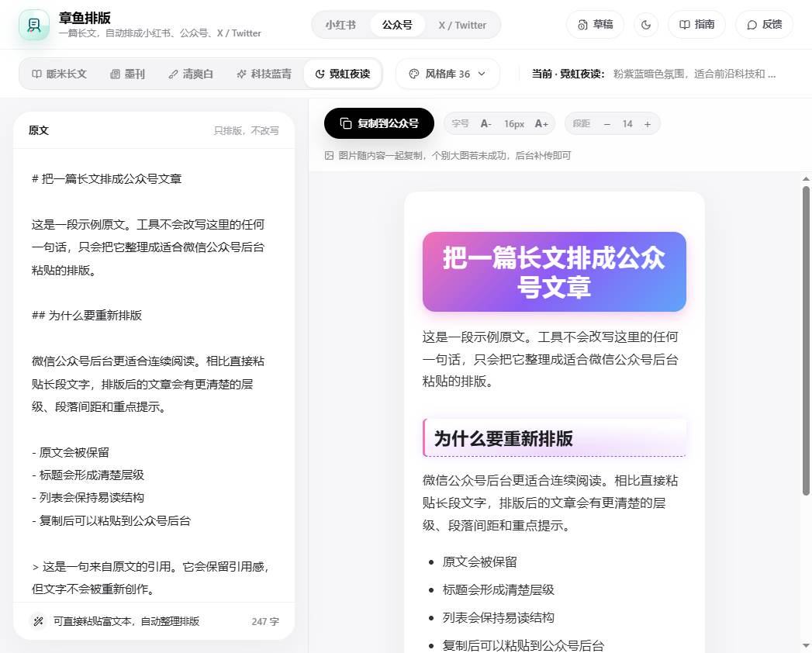The image size is (812, 653).
Task: Choose the 暖米长文 style
Action: (x=59, y=74)
